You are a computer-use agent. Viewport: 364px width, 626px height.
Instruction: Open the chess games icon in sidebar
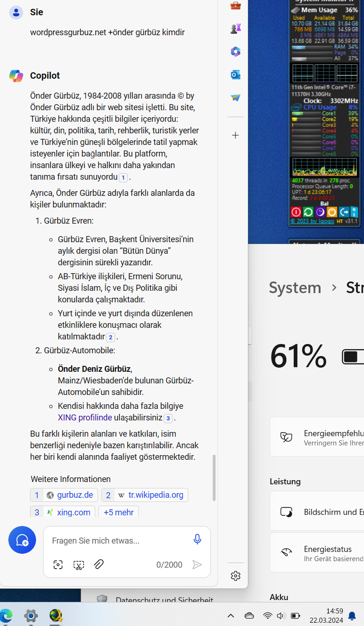point(235,29)
